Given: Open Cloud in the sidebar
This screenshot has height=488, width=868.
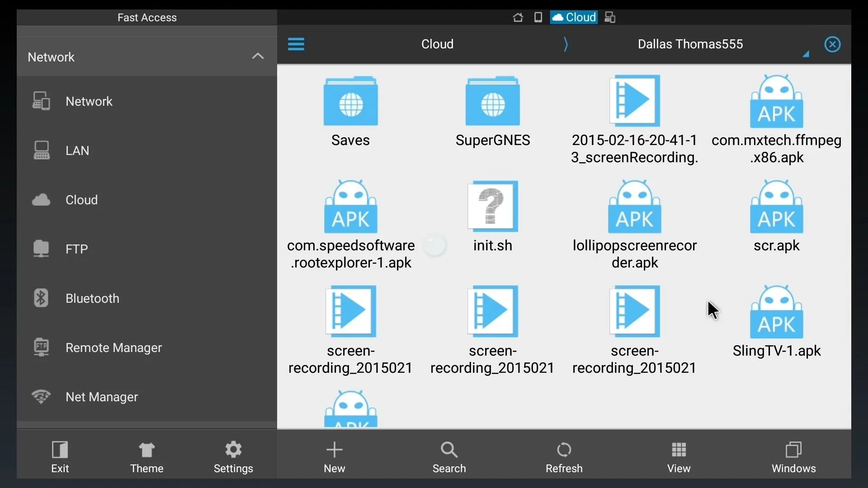Looking at the screenshot, I should 147,200.
